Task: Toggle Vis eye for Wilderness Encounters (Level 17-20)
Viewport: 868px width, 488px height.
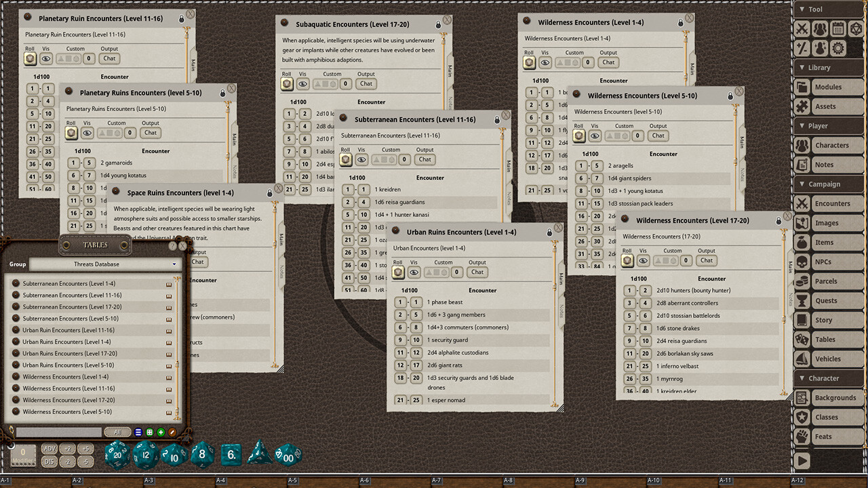Action: point(643,260)
